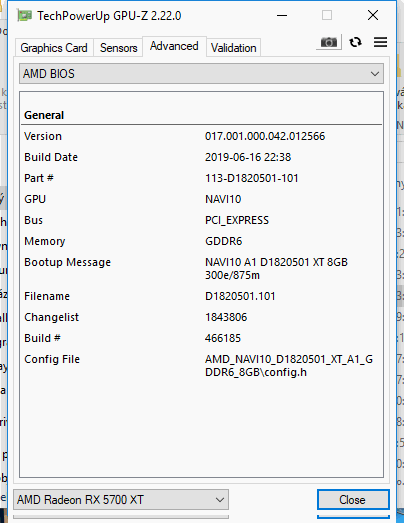Minimize the GPU-Z window
The width and height of the screenshot is (404, 523).
point(282,15)
